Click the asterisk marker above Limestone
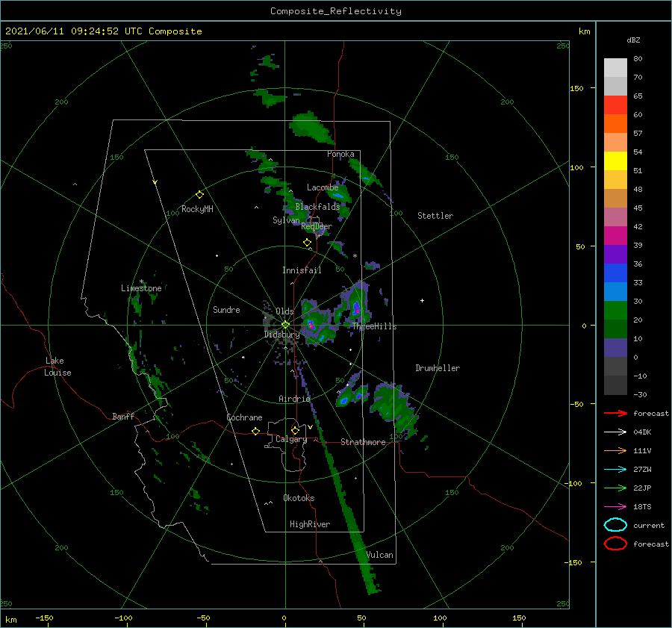Viewport: 672px width, 628px height. point(141,282)
